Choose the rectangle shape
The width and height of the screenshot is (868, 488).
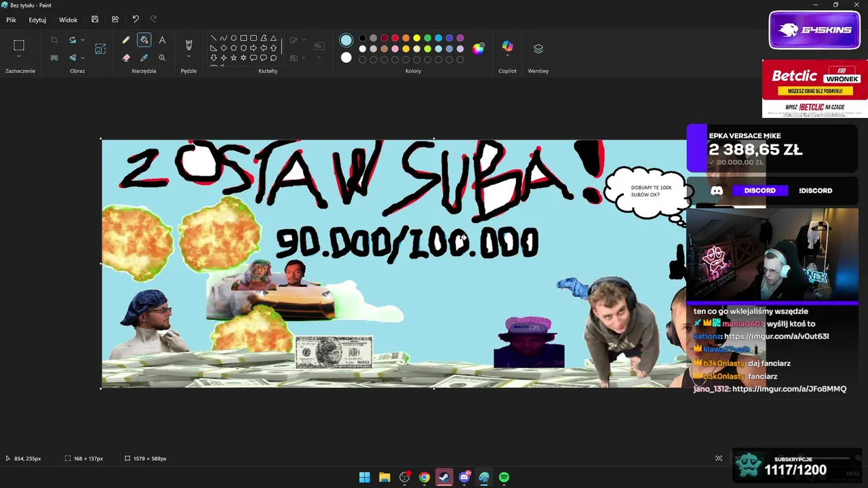(x=243, y=38)
